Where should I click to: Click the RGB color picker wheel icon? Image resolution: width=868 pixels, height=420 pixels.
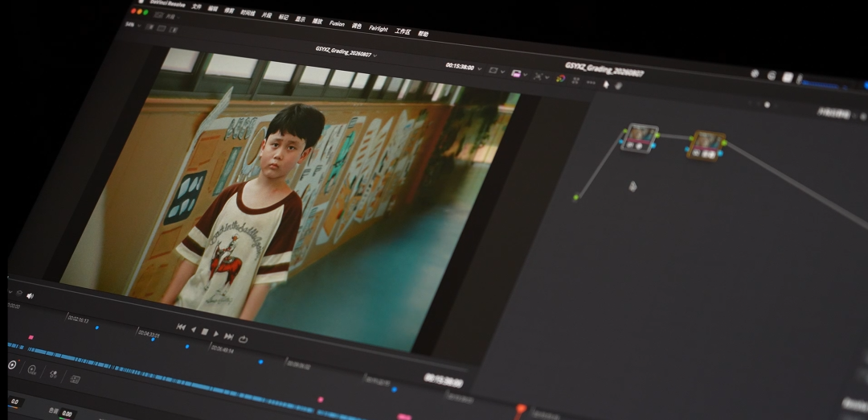point(560,79)
